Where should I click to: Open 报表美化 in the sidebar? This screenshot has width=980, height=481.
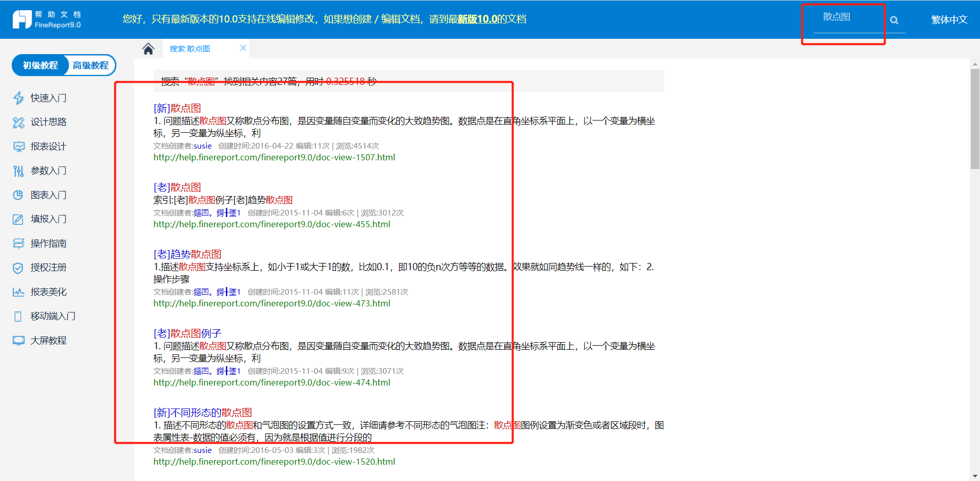coord(48,292)
